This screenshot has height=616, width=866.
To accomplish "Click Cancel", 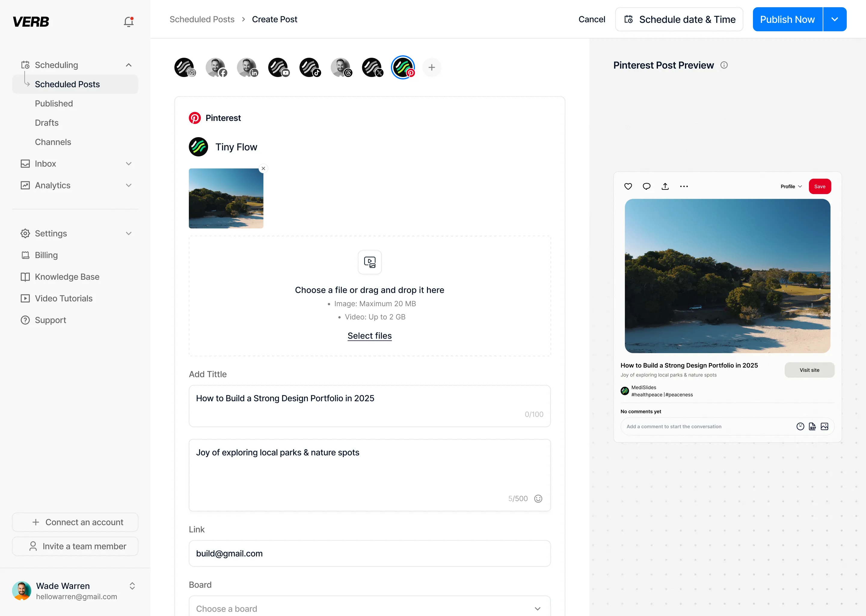I will coord(591,19).
